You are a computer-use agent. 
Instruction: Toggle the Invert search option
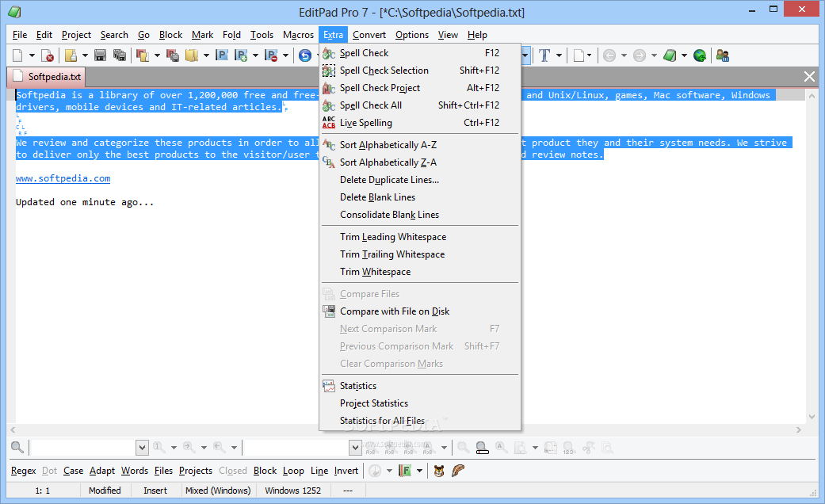point(346,471)
